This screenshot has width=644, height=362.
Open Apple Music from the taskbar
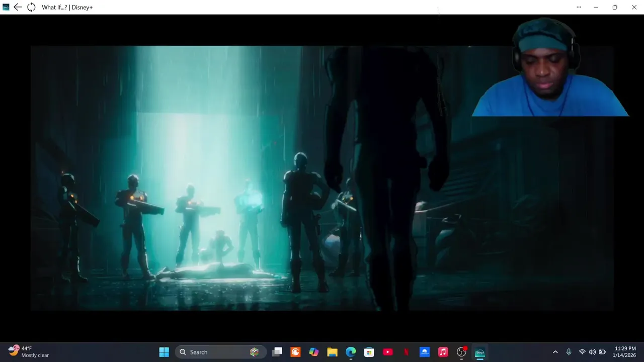click(x=443, y=352)
